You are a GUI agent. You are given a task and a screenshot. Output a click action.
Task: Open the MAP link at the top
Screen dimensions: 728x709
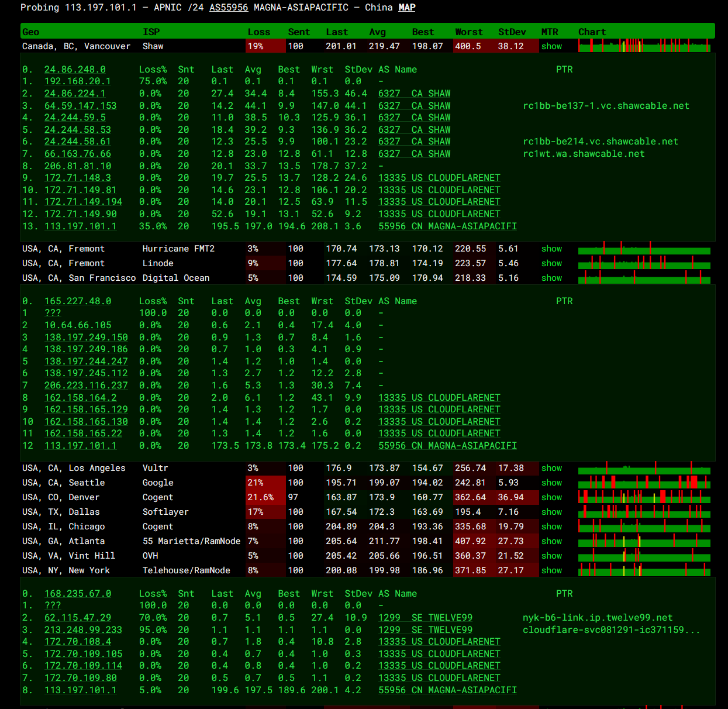(406, 8)
